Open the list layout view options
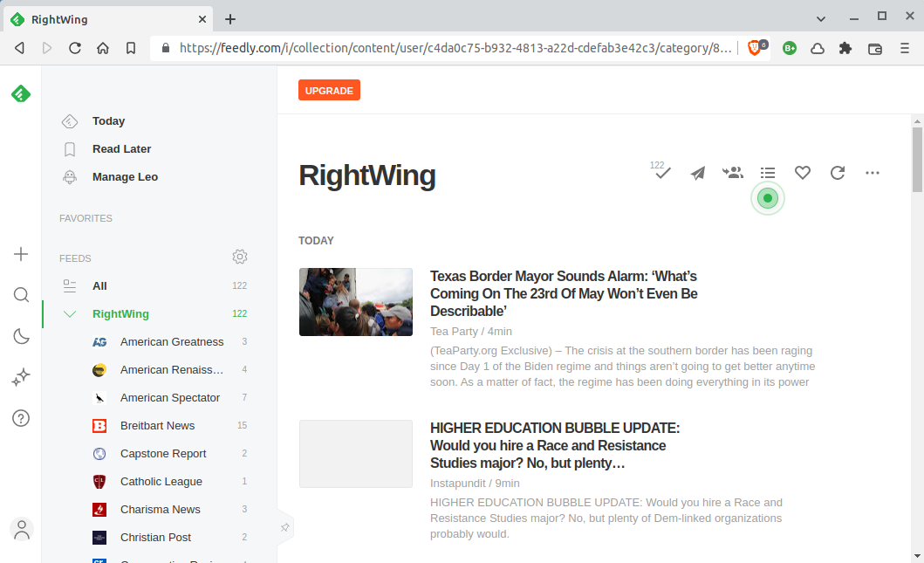 pyautogui.click(x=767, y=173)
